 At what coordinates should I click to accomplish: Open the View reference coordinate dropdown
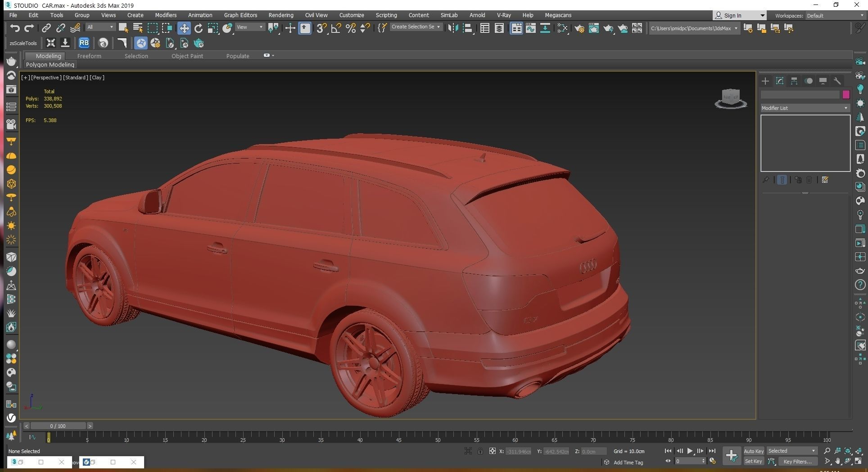[x=250, y=27]
